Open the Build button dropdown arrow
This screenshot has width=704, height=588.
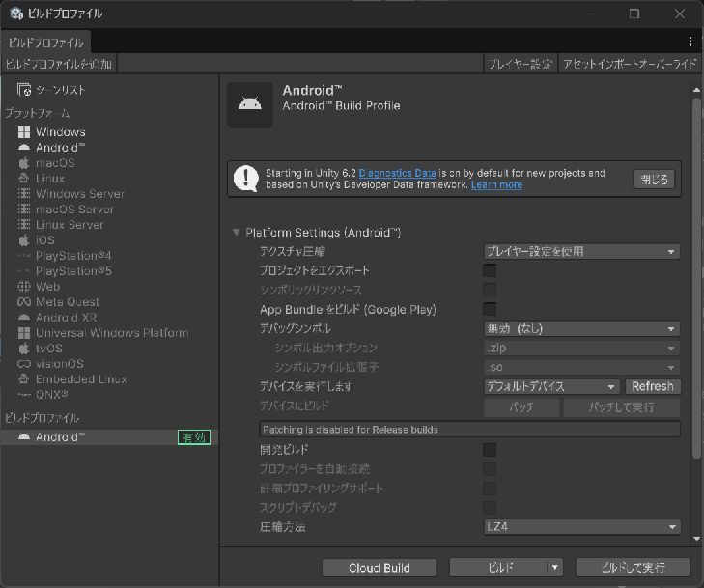(x=555, y=568)
